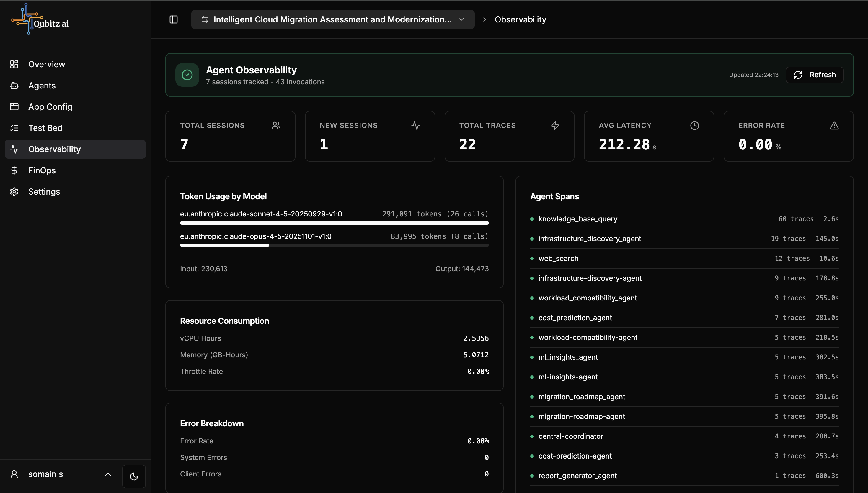
Task: Click the Avg Latency clock icon
Action: coord(694,126)
